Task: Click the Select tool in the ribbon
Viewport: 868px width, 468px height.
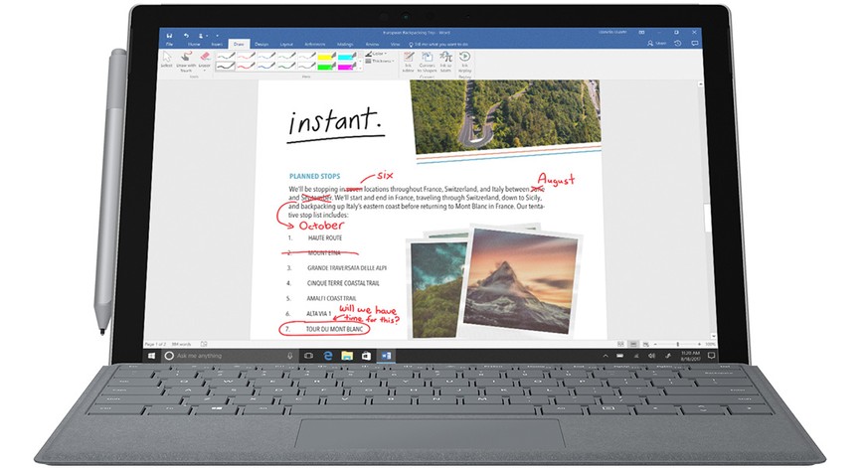Action: pyautogui.click(x=167, y=60)
